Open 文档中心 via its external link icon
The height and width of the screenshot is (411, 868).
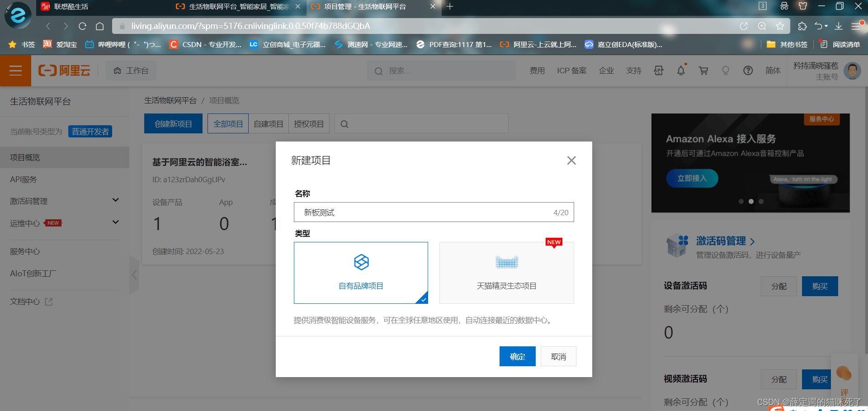point(48,301)
